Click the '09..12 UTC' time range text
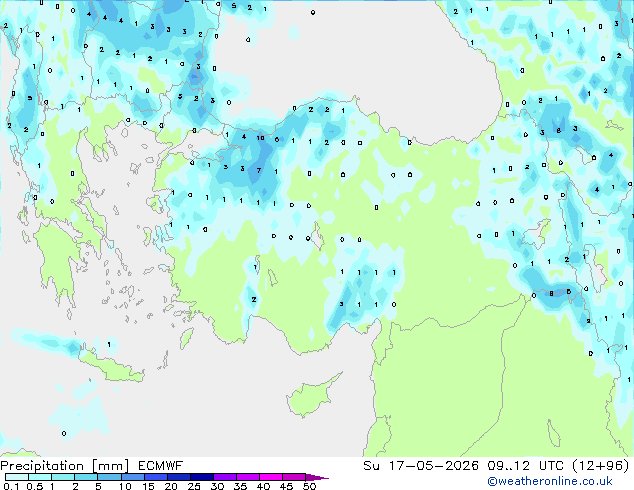Viewport: 634px width, 490px height. point(525,466)
